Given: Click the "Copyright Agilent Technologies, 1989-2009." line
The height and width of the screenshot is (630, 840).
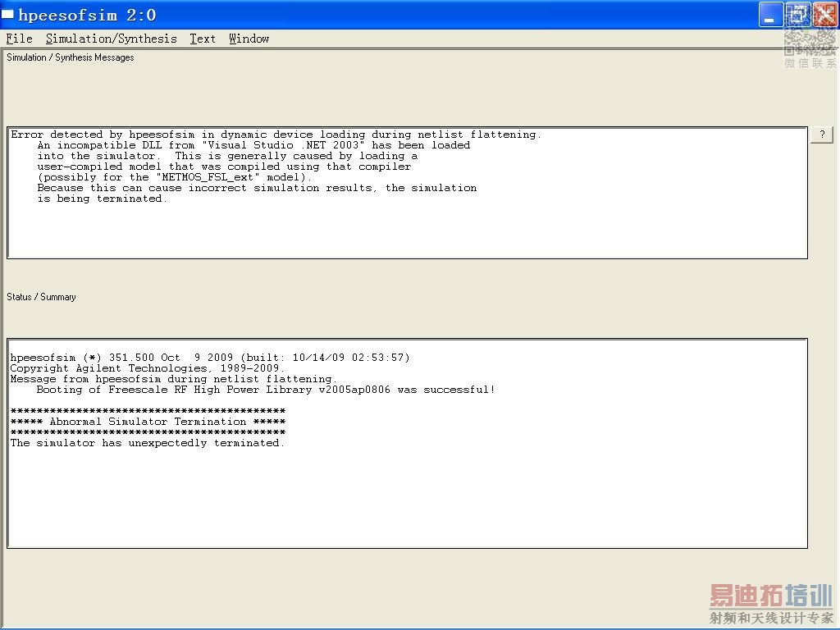Looking at the screenshot, I should 148,368.
